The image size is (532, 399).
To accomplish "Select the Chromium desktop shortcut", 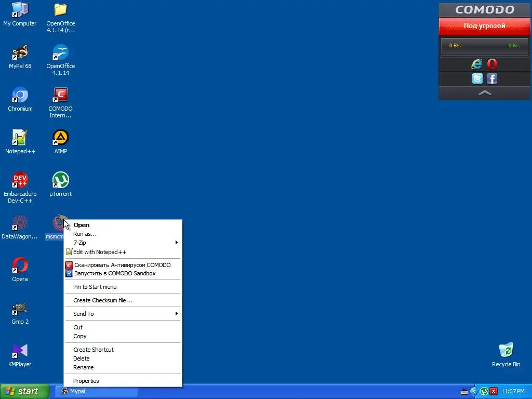I will coord(20,99).
